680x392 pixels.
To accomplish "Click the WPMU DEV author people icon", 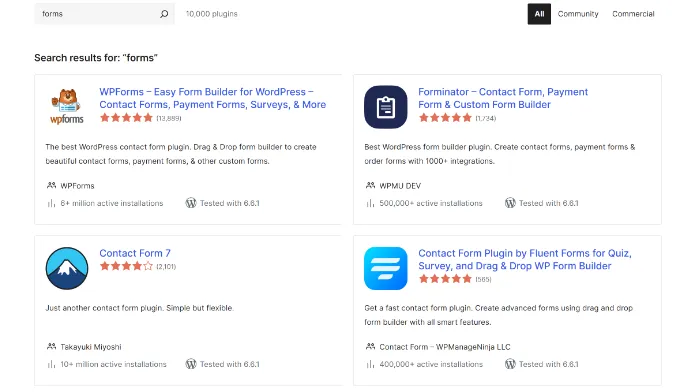I will click(370, 186).
